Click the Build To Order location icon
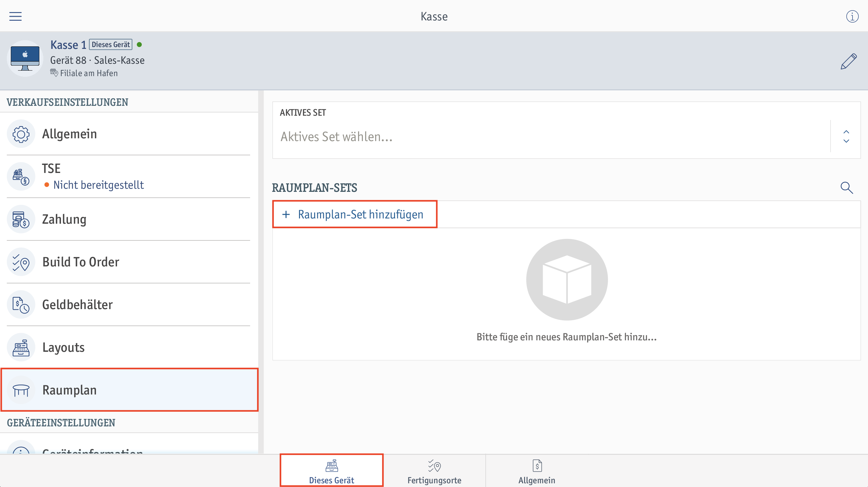 (x=21, y=262)
